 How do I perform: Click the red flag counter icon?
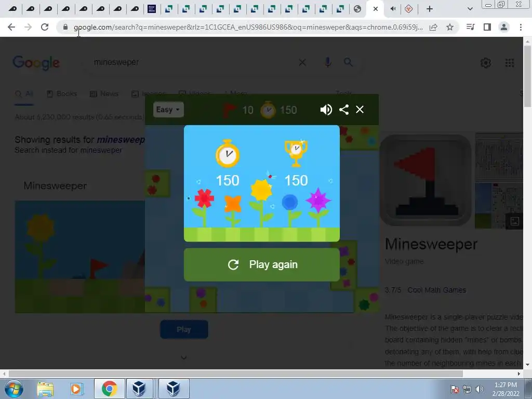229,110
